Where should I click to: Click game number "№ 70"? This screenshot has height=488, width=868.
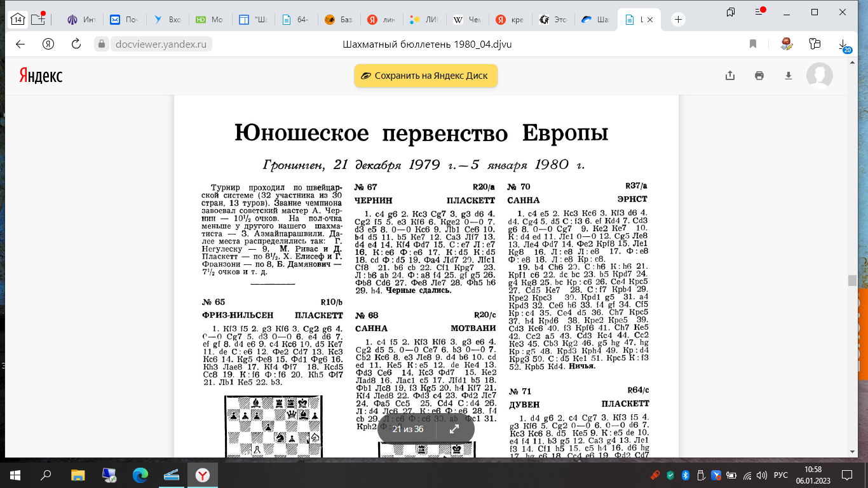[520, 187]
